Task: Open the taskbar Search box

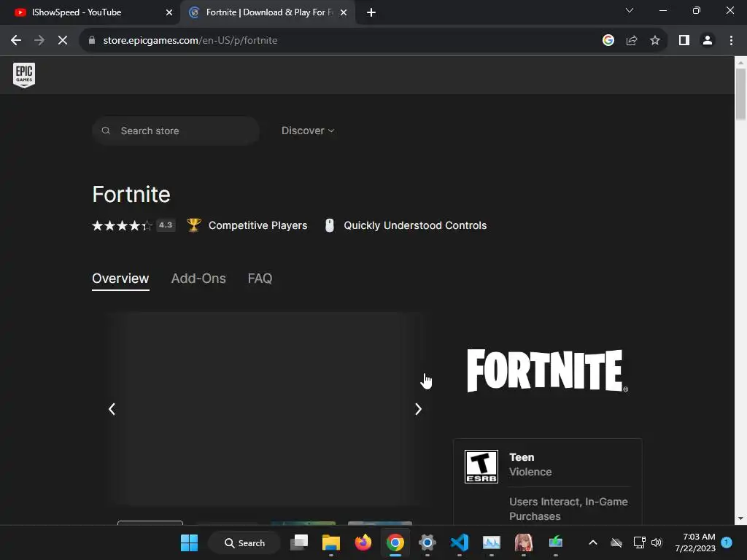Action: point(244,542)
